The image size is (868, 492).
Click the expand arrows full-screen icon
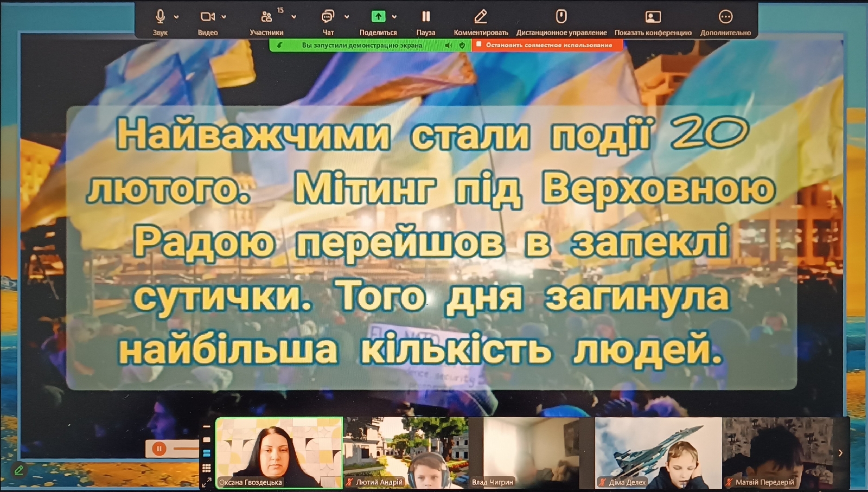207,482
